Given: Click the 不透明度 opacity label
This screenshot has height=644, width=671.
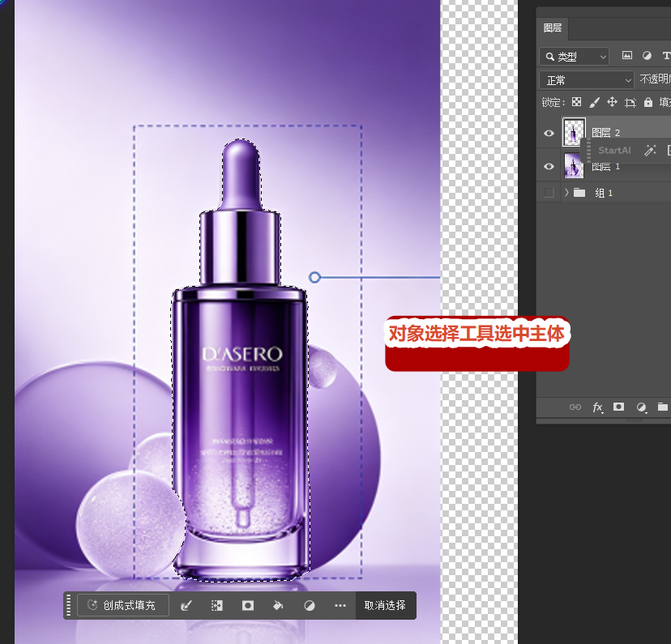Looking at the screenshot, I should tap(655, 79).
